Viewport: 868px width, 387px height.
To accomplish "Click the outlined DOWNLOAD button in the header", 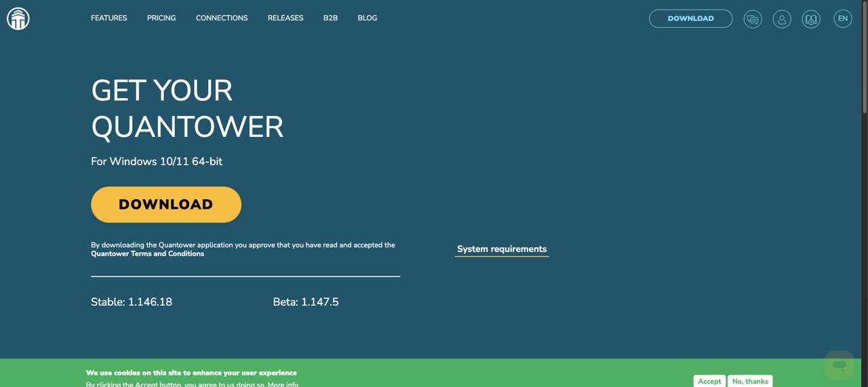I will (690, 19).
